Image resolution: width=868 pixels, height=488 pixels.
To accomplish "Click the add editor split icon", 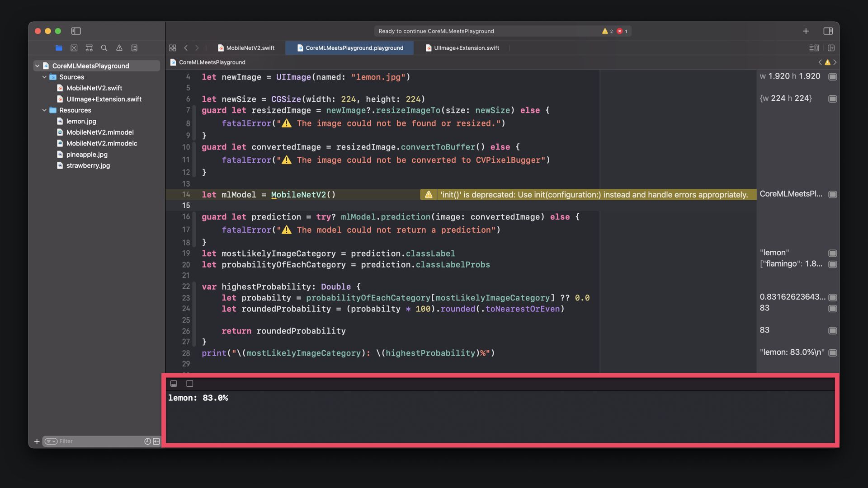I will point(831,48).
